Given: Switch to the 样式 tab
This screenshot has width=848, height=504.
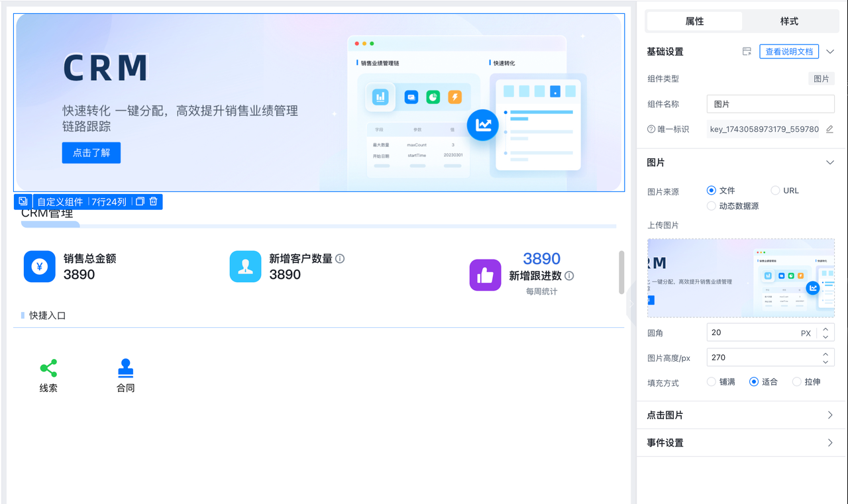Looking at the screenshot, I should tap(789, 21).
